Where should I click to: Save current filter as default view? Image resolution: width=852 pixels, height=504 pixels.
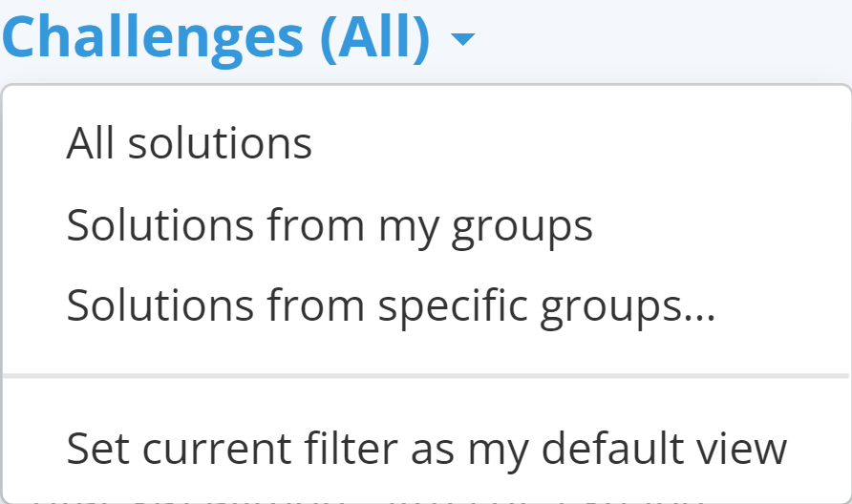click(426, 448)
